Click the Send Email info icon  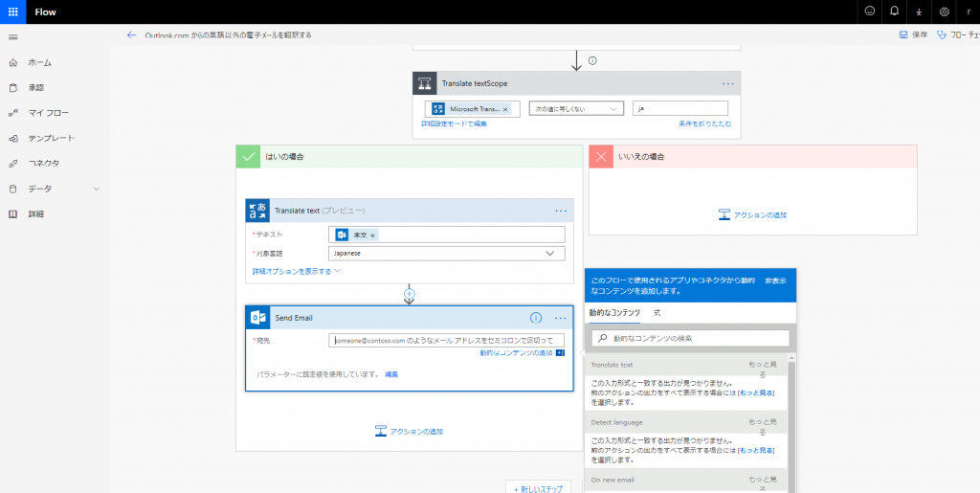[536, 318]
